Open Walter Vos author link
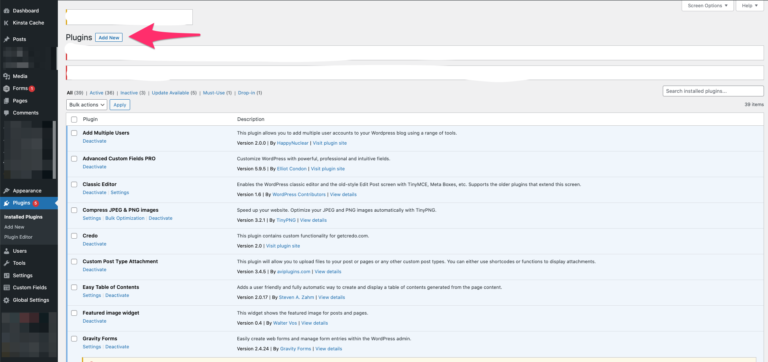The height and width of the screenshot is (362, 768). [x=285, y=323]
